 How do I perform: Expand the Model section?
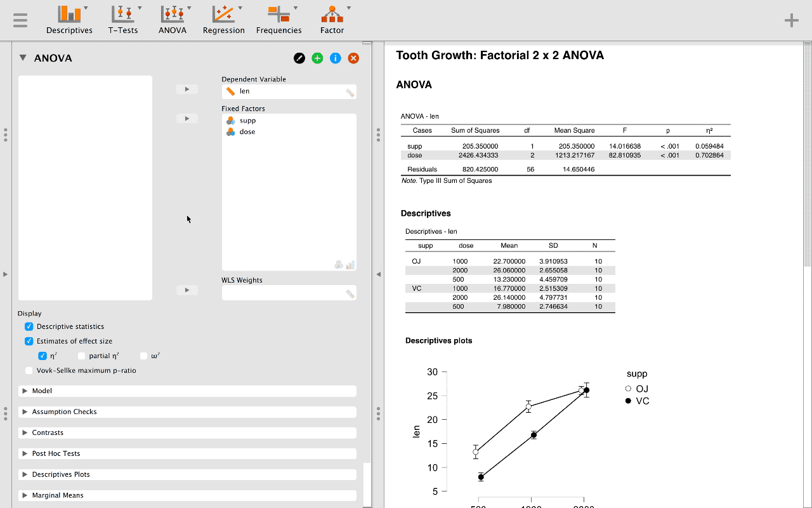[187, 391]
